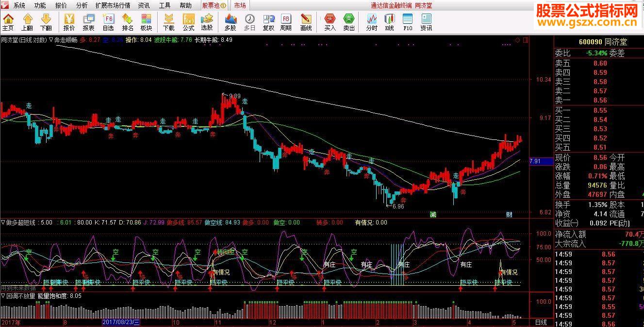The width and height of the screenshot is (644, 327).
Task: Click the 外盘 value 47697
Action: [597, 194]
